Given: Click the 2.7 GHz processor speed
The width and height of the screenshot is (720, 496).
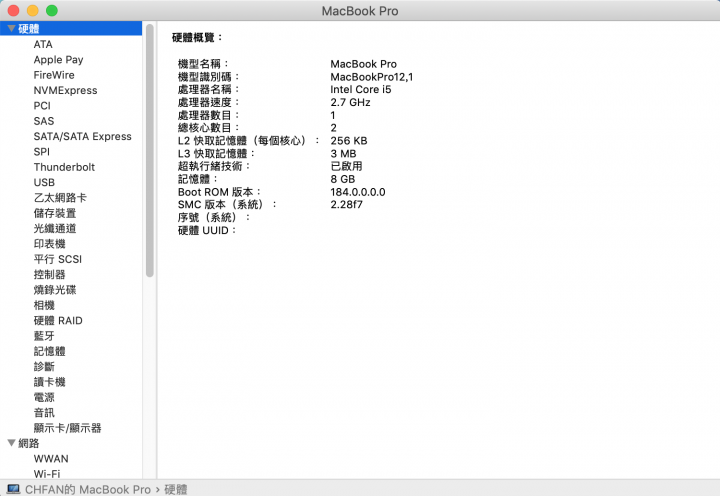Looking at the screenshot, I should 350,102.
